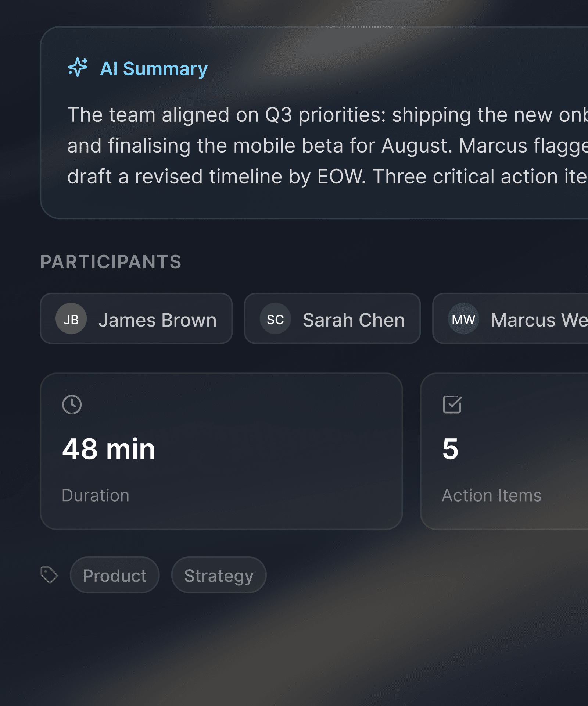Click the 48 min value

point(109,449)
